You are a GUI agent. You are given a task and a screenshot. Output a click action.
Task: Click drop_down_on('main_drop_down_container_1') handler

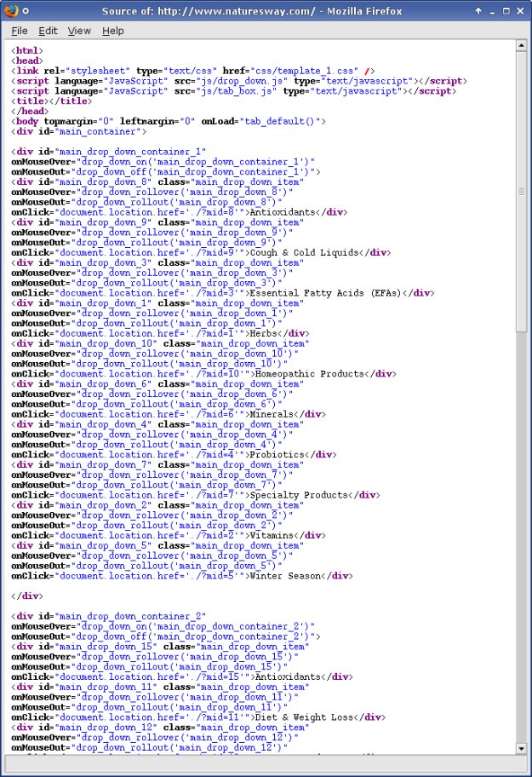(x=195, y=162)
